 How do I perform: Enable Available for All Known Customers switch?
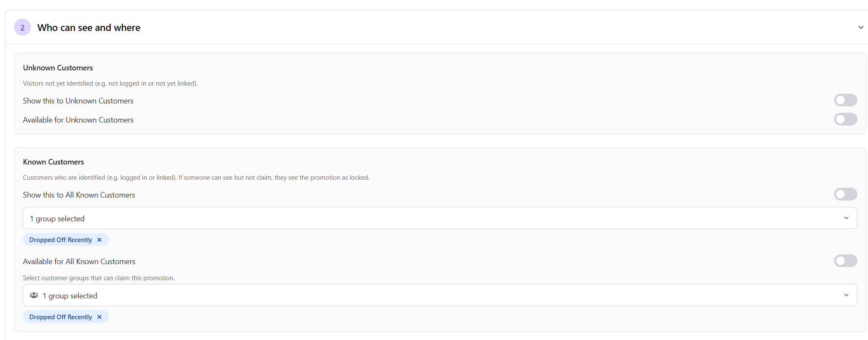click(846, 261)
